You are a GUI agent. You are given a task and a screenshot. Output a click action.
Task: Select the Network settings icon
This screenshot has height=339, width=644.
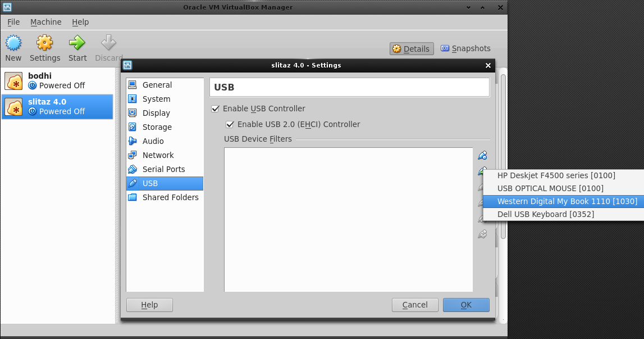(131, 155)
